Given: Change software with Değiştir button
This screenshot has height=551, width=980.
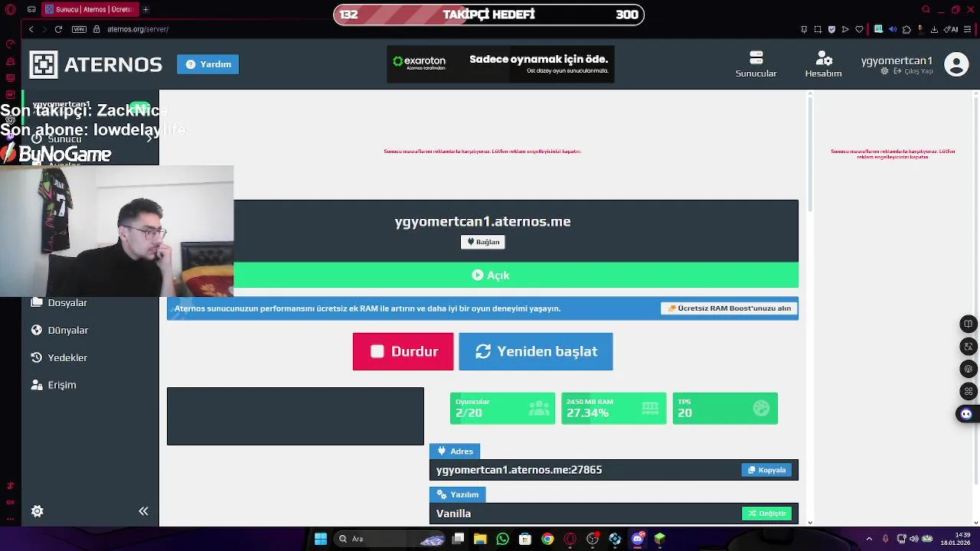Looking at the screenshot, I should 766,514.
